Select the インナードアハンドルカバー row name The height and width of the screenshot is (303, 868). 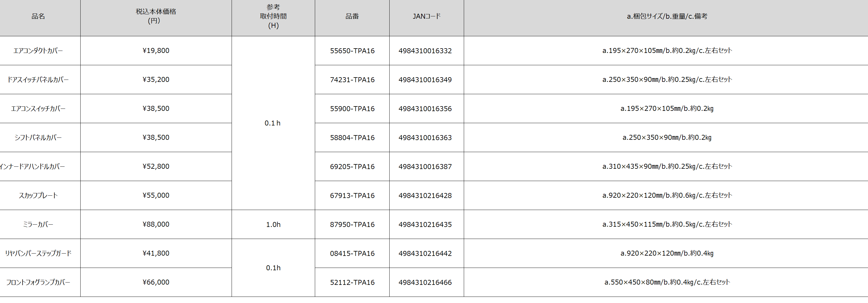click(x=33, y=167)
